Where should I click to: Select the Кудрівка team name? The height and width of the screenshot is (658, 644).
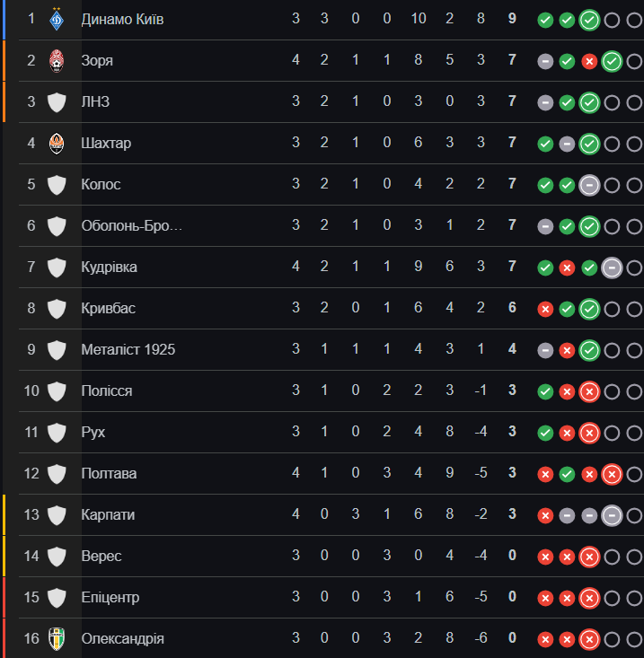coord(110,267)
